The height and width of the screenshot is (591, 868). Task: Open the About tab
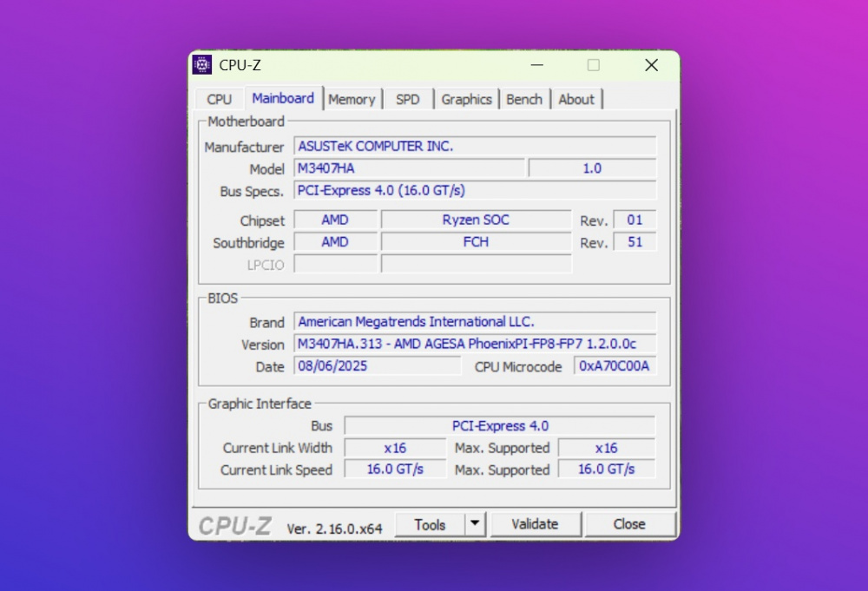[x=575, y=100]
